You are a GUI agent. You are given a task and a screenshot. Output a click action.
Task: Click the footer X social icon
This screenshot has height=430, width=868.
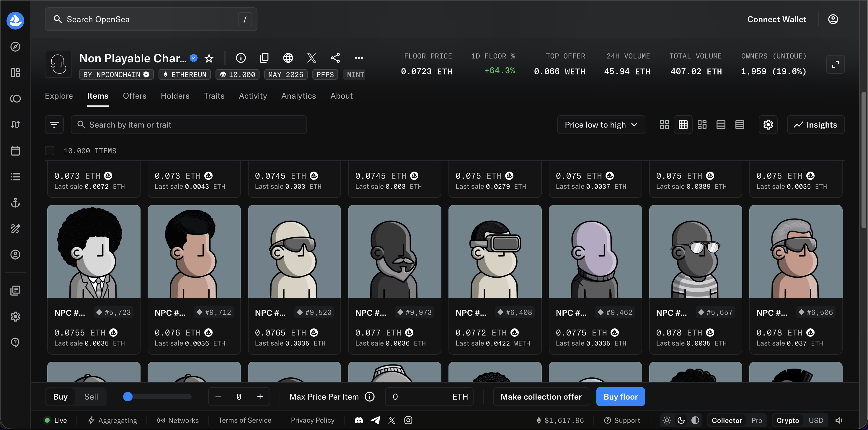[391, 420]
